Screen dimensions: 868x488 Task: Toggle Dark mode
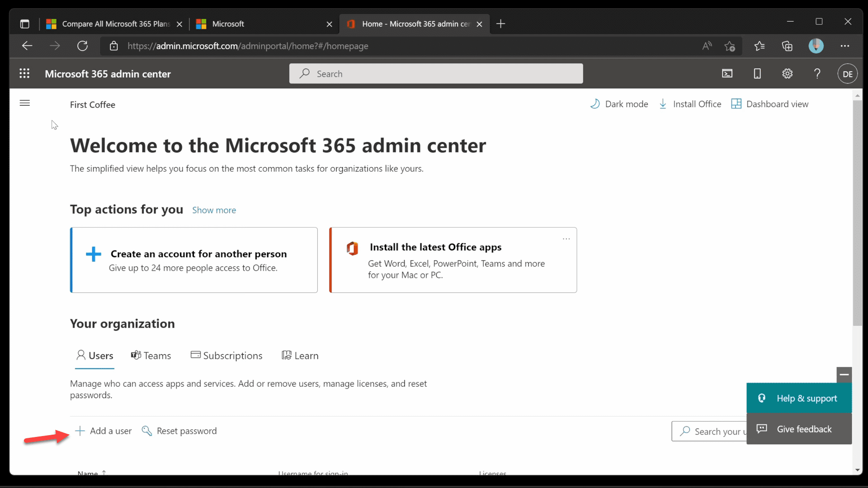click(x=619, y=104)
